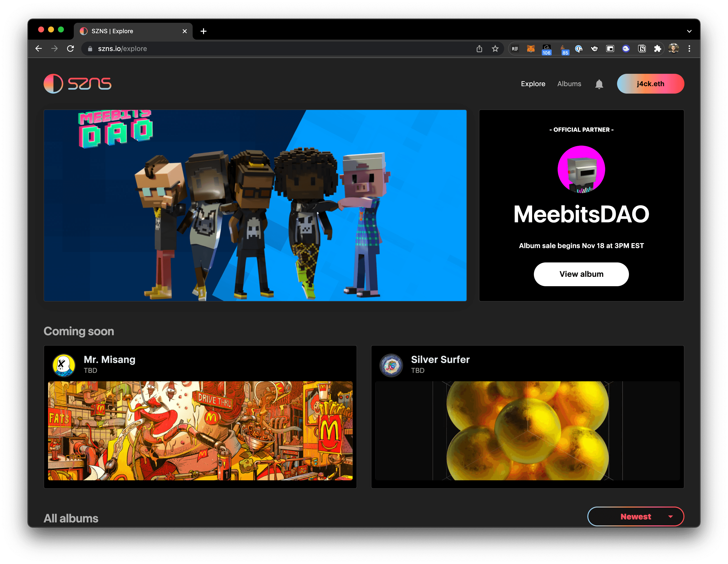Open the Mr. Misang album title

tap(109, 359)
